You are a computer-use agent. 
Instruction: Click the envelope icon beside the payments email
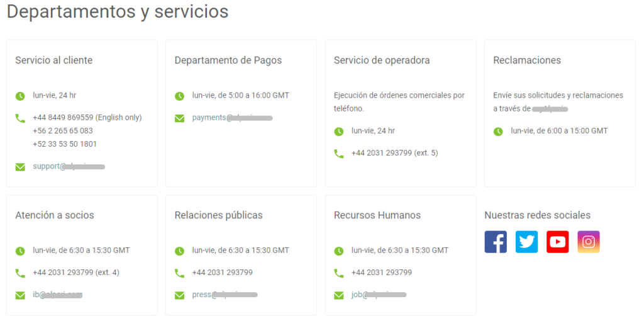tap(179, 118)
